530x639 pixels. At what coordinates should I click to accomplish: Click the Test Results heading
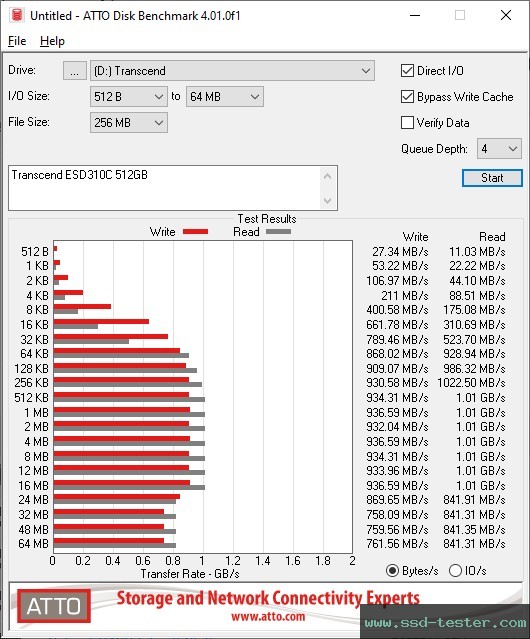(x=267, y=219)
